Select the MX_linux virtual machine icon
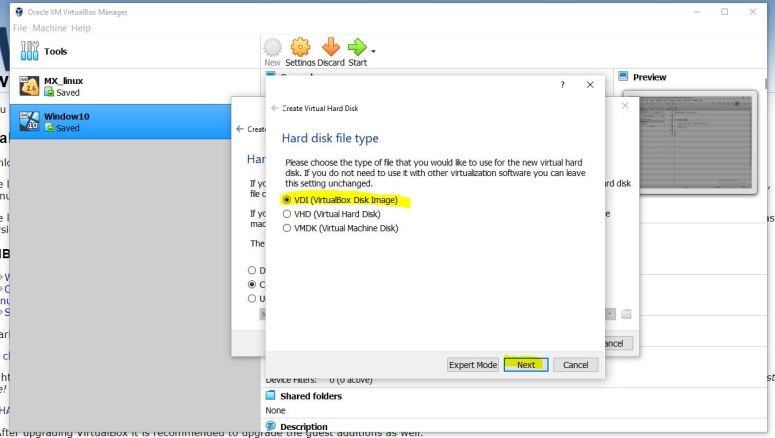The height and width of the screenshot is (438, 775). [28, 87]
